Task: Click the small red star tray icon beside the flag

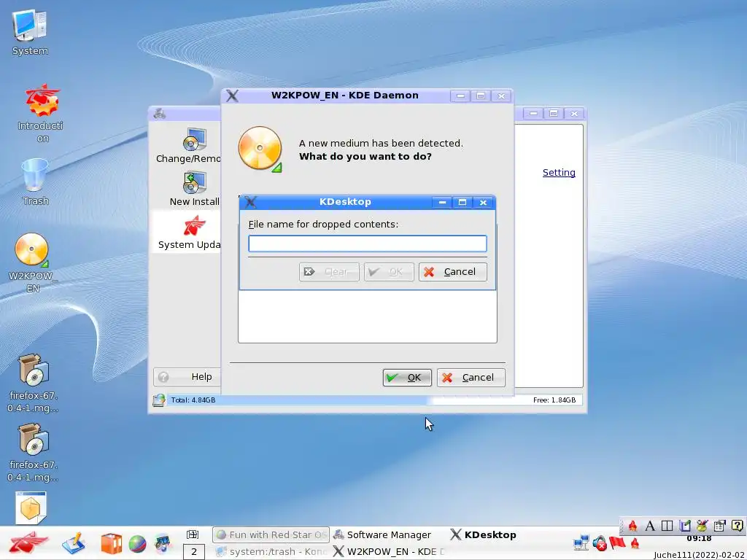Action: click(x=635, y=542)
